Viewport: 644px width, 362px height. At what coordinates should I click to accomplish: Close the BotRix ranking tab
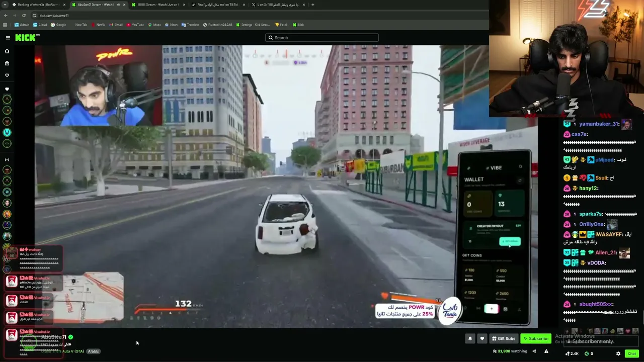[63, 5]
